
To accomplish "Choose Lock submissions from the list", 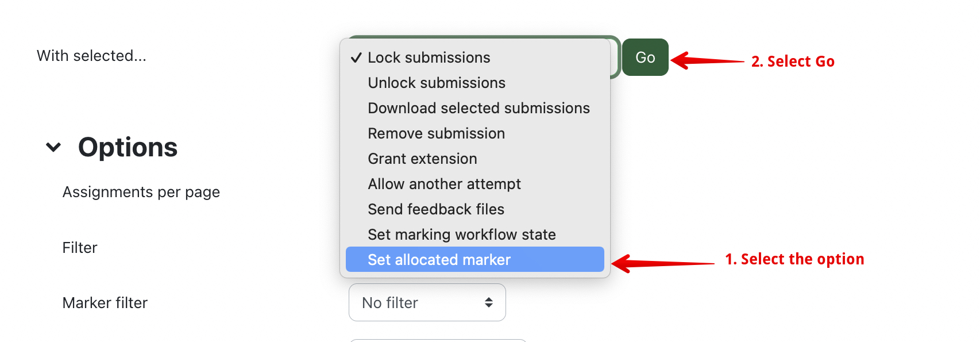I will [x=429, y=57].
